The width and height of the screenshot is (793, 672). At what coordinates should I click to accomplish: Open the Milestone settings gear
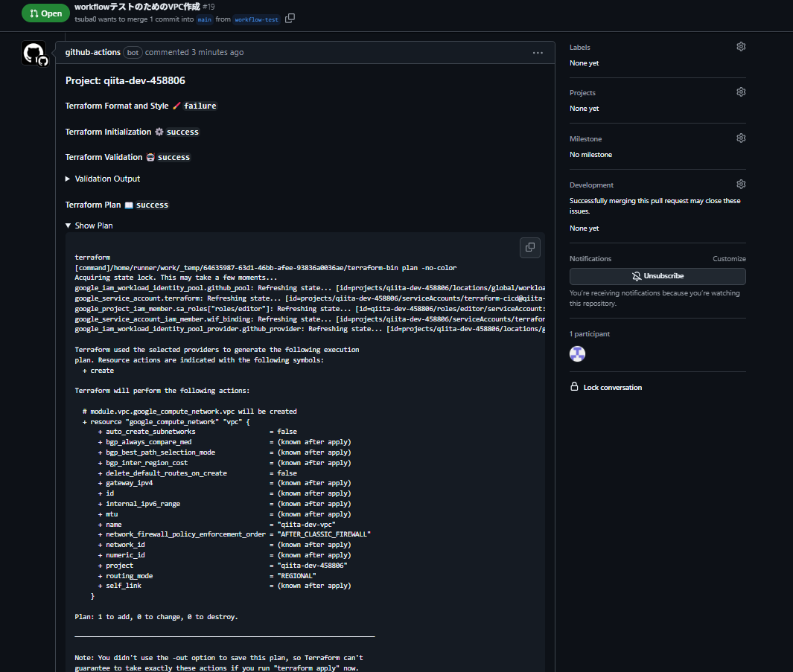740,138
